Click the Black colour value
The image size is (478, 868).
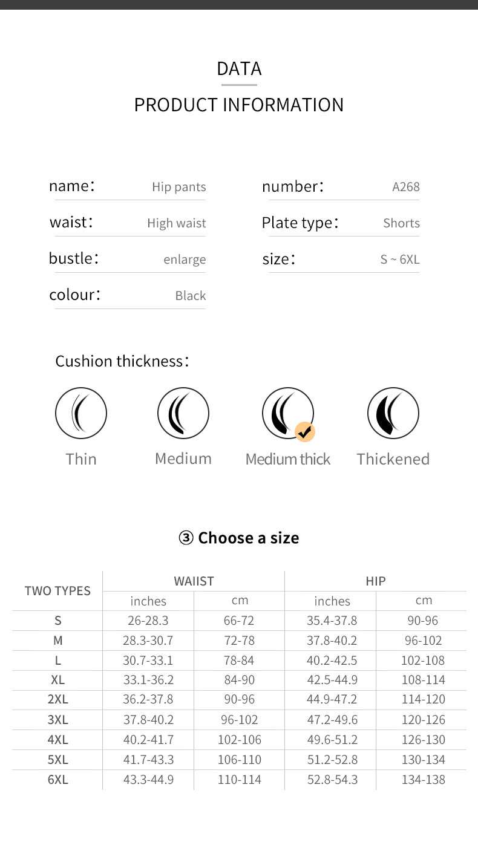(191, 296)
